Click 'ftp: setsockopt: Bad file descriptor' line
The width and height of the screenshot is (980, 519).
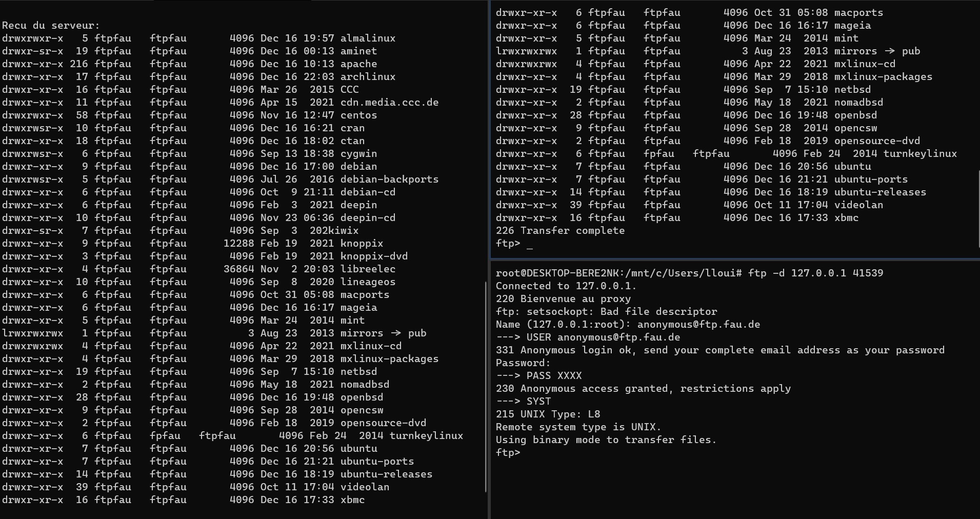pos(606,312)
